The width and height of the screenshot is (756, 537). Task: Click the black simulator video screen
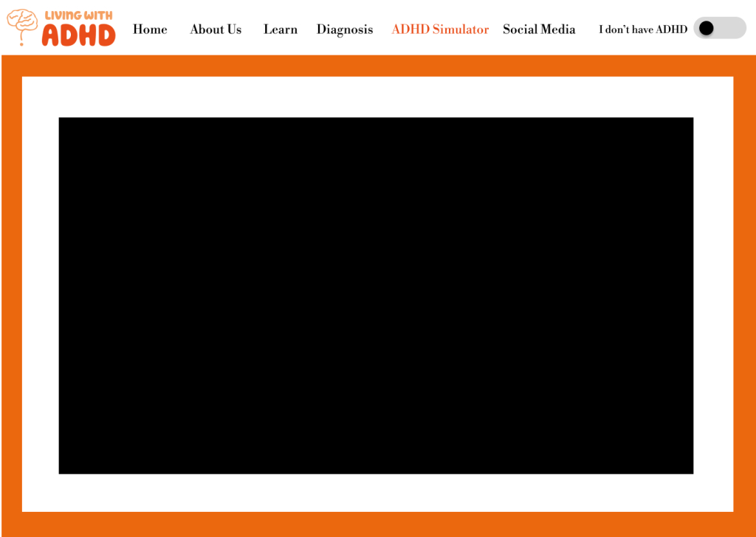pyautogui.click(x=376, y=295)
